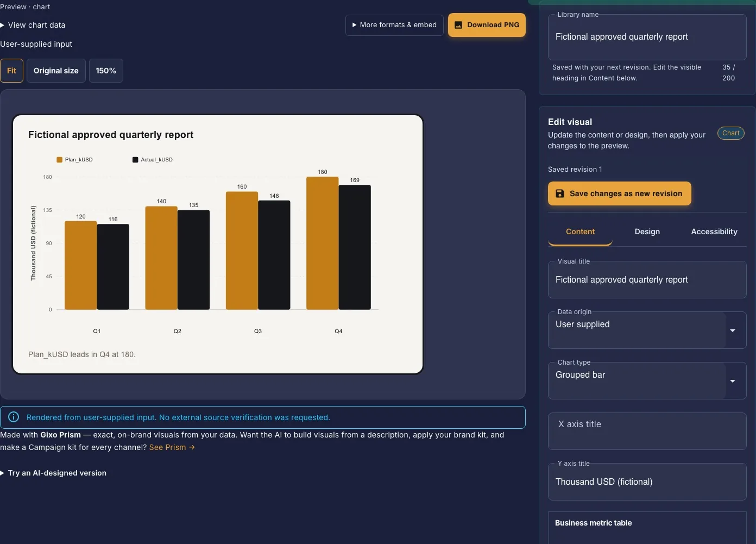This screenshot has height=544, width=756.
Task: Click the Library name field
Action: pyautogui.click(x=647, y=37)
